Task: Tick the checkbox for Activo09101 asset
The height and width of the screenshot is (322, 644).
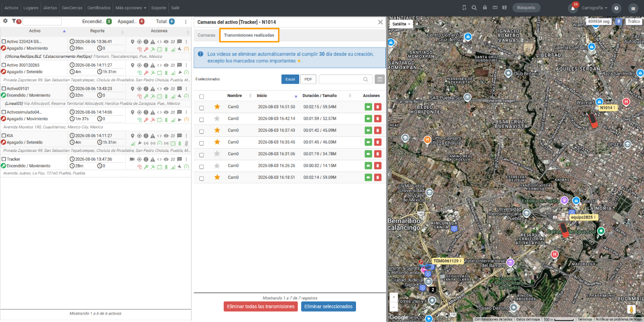Action: click(4, 89)
